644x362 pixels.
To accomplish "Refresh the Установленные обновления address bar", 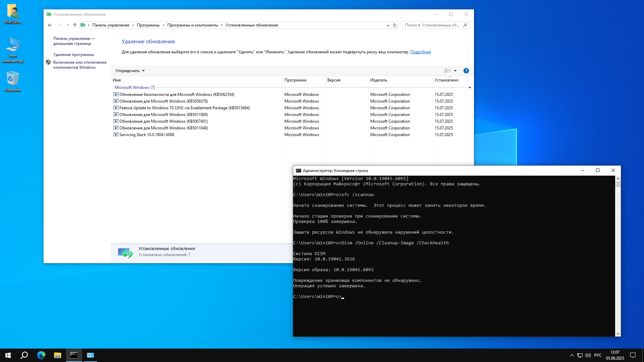I will point(395,25).
